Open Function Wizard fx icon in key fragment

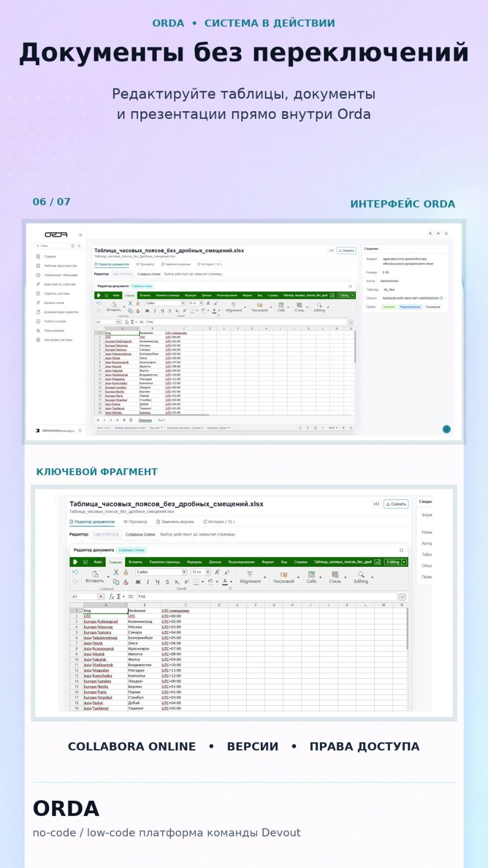pos(112,596)
